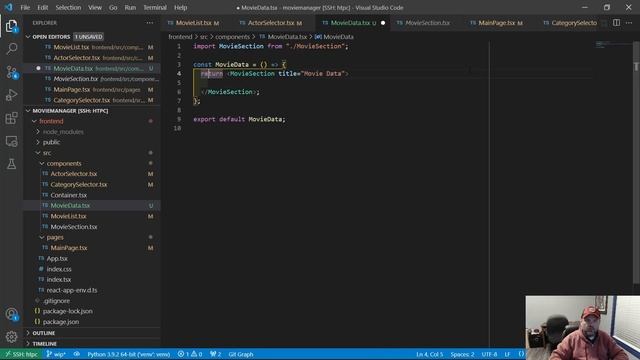
Task: Open the Source Control view
Action: click(x=11, y=72)
